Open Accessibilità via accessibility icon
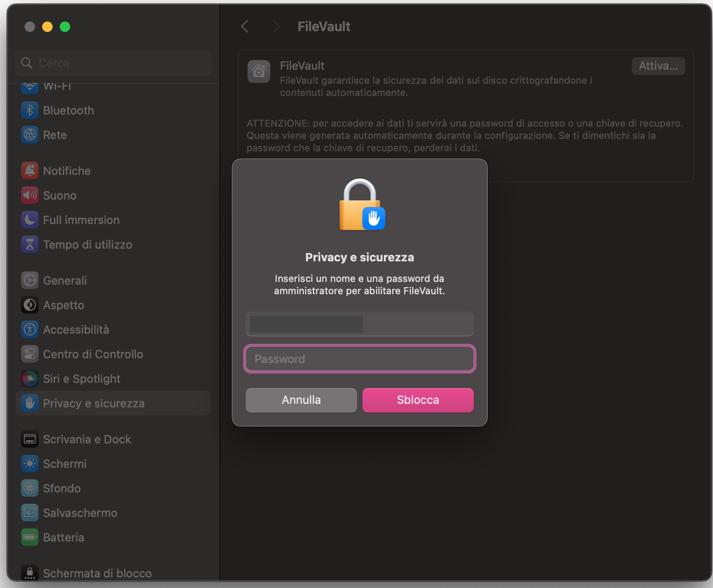Screen dimensions: 713x588 click(x=29, y=329)
